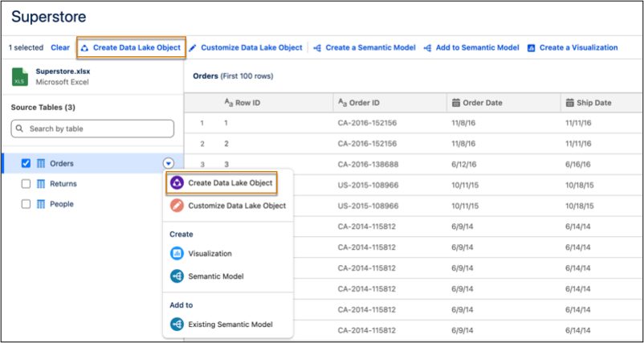
Task: Click the 1 selected status text
Action: point(26,47)
